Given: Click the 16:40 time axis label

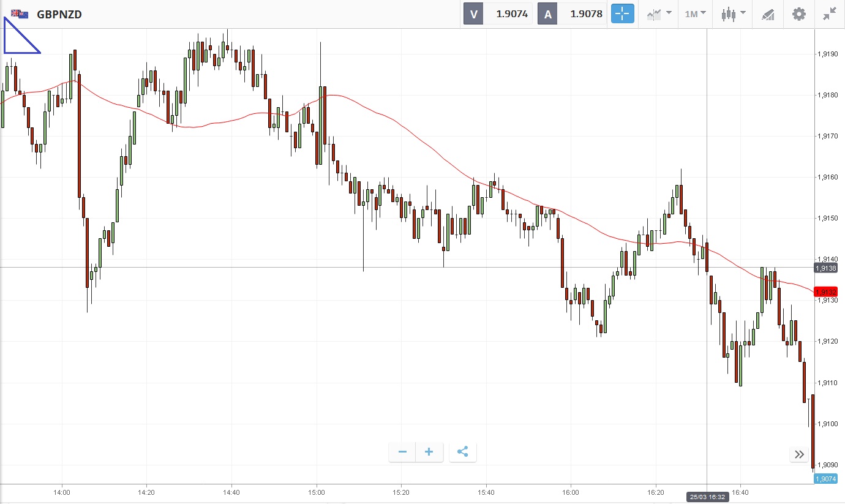Looking at the screenshot, I should (740, 491).
